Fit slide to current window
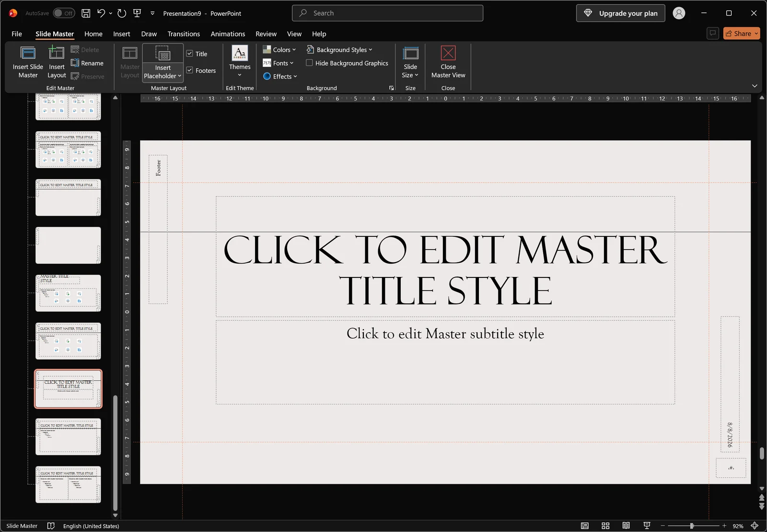767x532 pixels. coord(755,526)
